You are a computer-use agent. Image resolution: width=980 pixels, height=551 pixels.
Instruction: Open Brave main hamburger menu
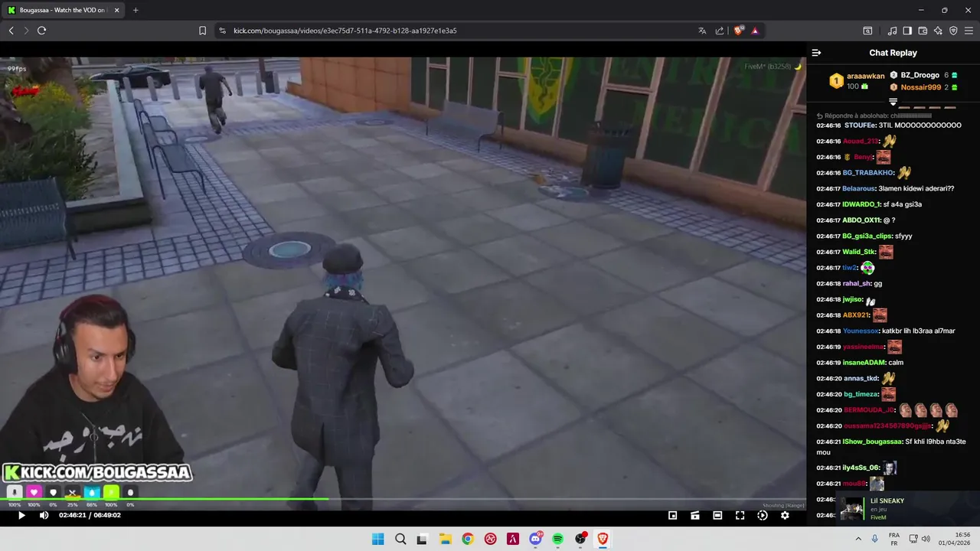(x=969, y=31)
